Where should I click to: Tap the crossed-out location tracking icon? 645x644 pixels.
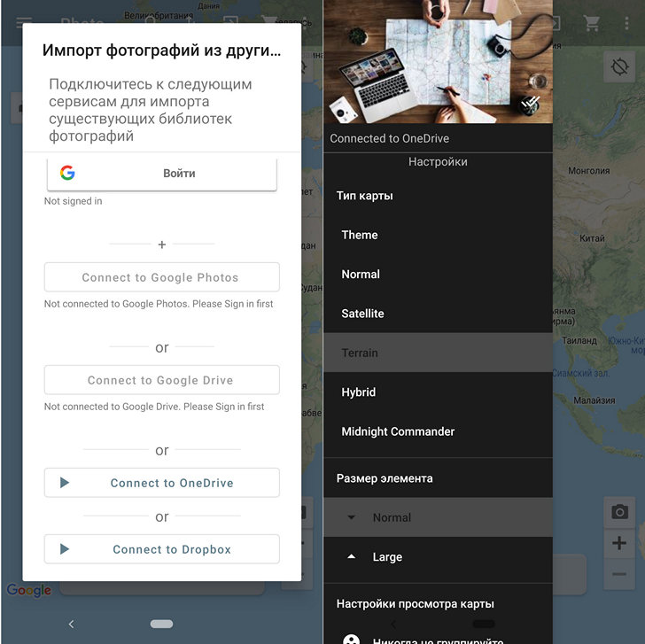619,66
